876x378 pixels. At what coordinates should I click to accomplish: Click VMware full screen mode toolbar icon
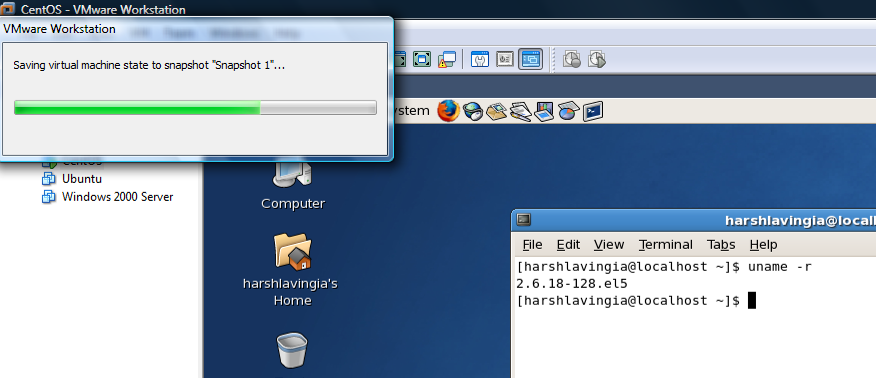[422, 59]
